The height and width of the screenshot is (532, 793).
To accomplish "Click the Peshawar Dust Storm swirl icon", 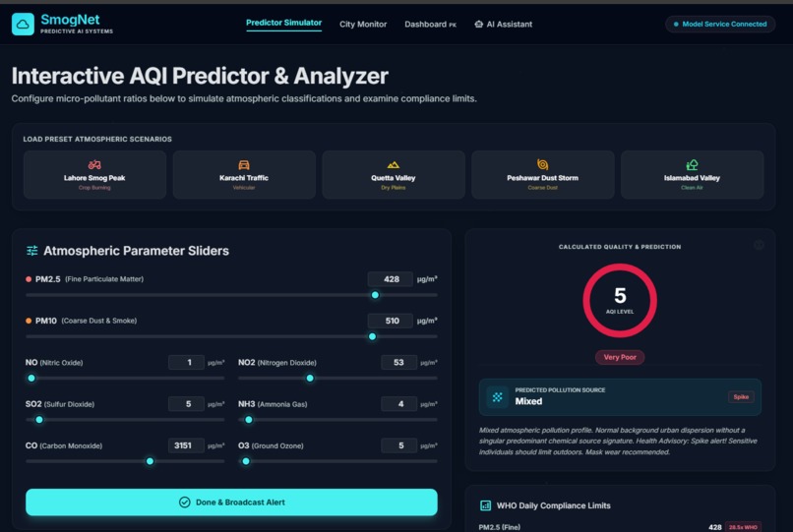I will [x=542, y=164].
